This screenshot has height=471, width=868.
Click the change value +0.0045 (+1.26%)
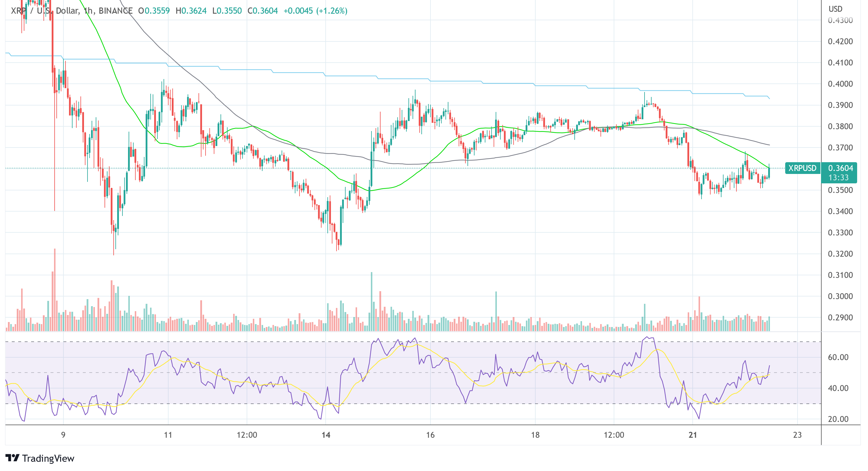(315, 11)
